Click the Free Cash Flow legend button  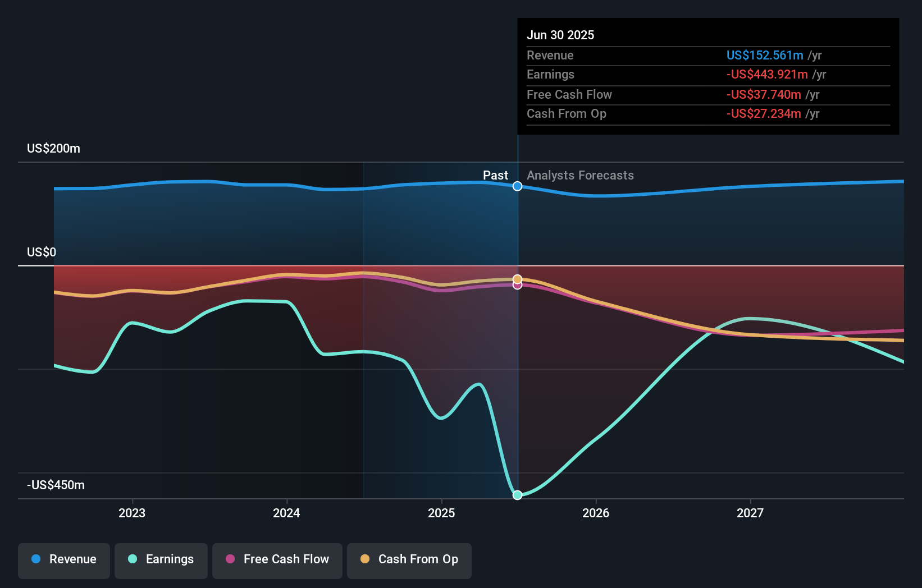277,560
